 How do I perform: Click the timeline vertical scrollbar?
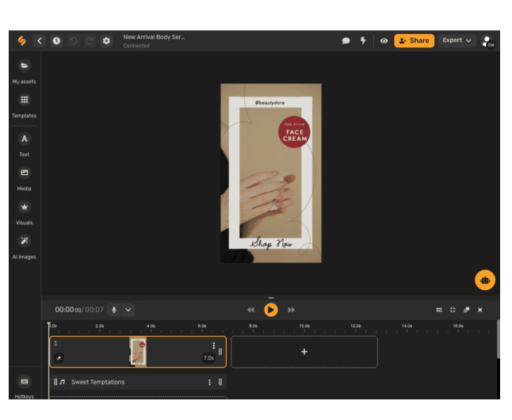[498, 338]
